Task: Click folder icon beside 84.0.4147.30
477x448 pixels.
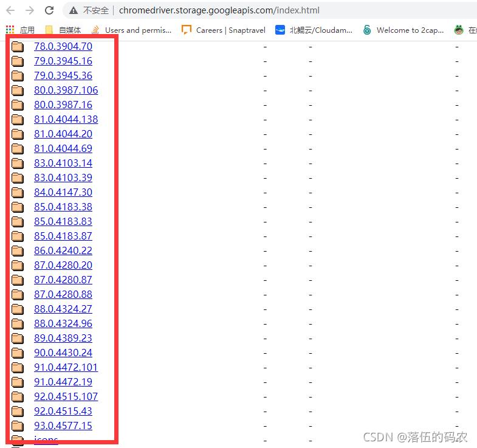Action: [18, 193]
